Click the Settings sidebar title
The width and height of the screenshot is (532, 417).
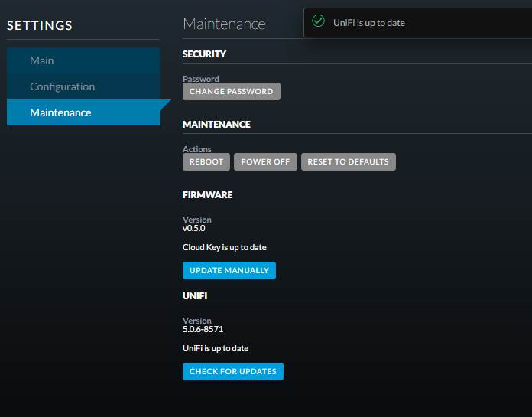[40, 25]
